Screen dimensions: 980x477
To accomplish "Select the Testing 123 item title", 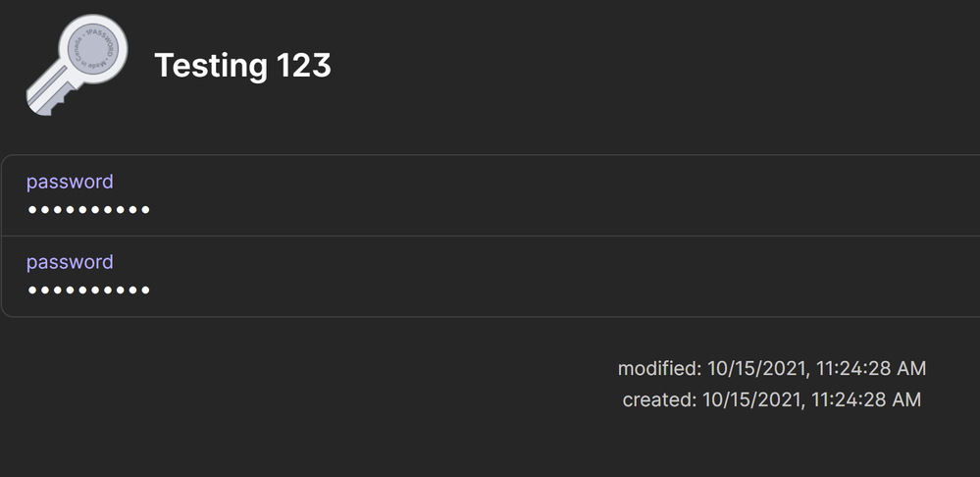I will (x=242, y=66).
